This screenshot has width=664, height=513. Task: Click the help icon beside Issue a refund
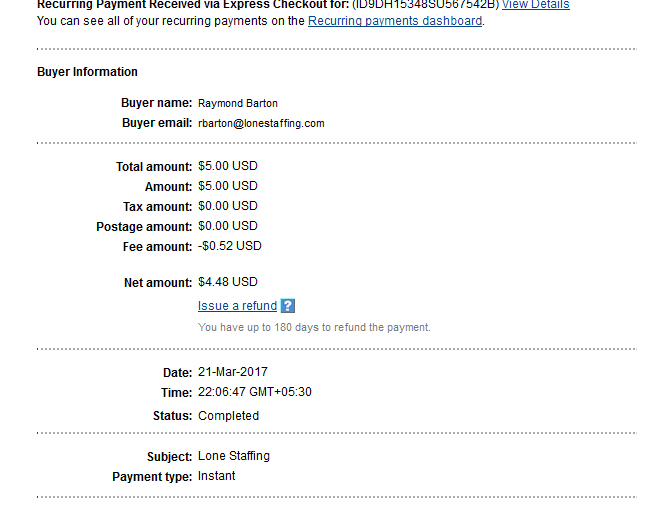coord(288,306)
